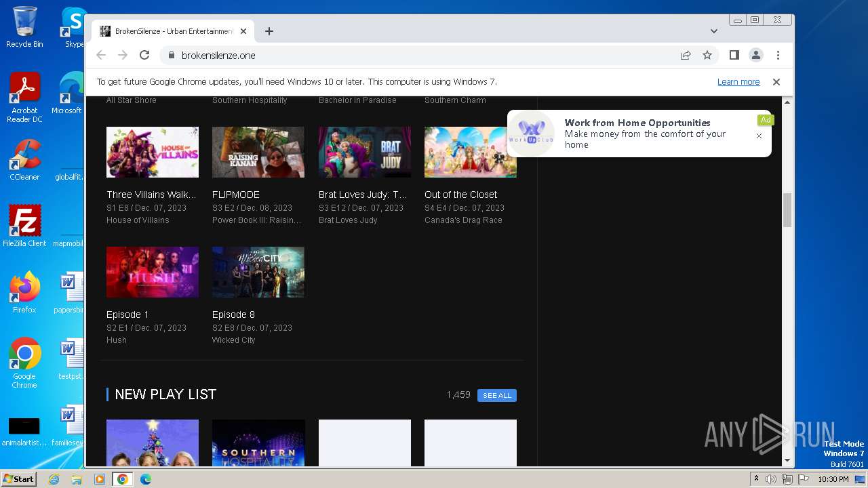Open the Recycle Bin desktop icon
This screenshot has height=488, width=868.
[24, 27]
